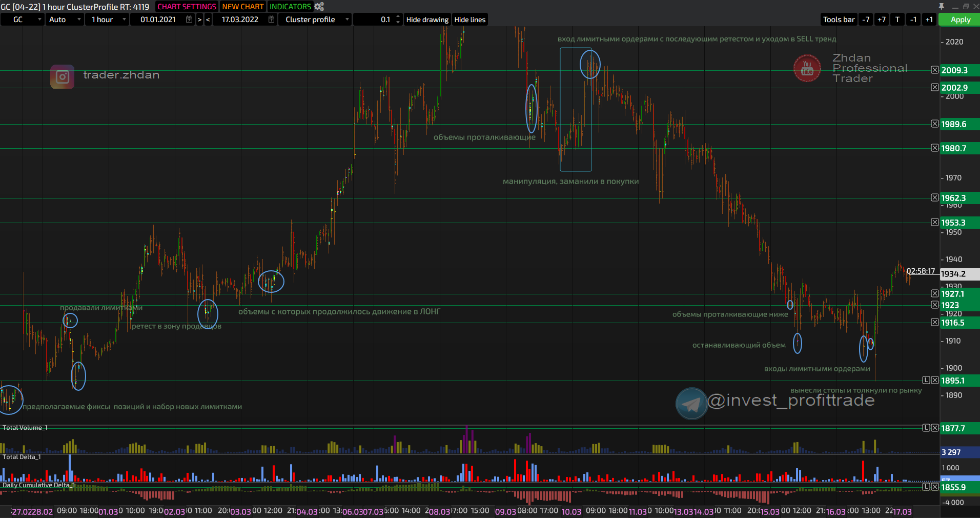Remove the 1953.3 price level line

coord(935,223)
